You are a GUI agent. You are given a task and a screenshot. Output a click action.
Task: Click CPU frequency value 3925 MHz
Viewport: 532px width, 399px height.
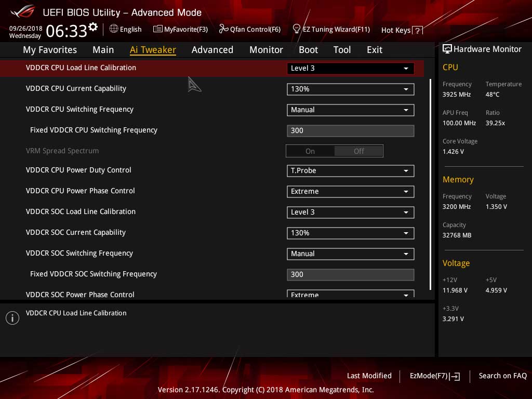(457, 95)
